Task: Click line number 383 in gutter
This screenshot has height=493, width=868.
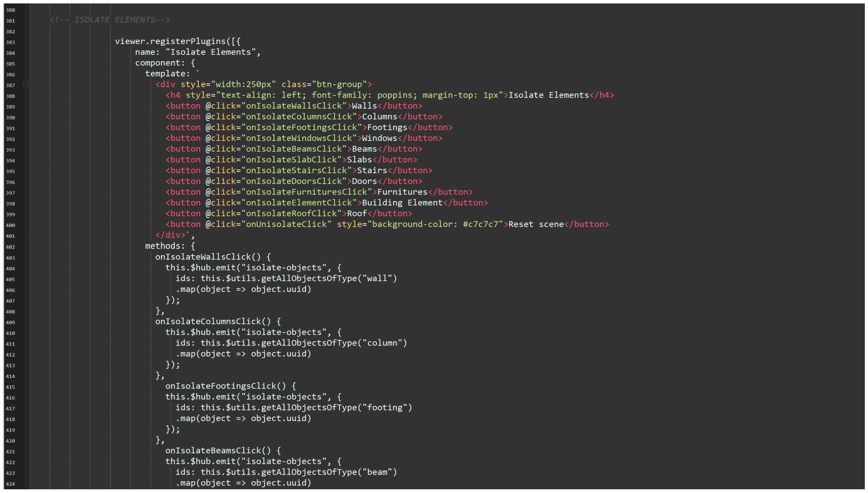Action: [11, 42]
